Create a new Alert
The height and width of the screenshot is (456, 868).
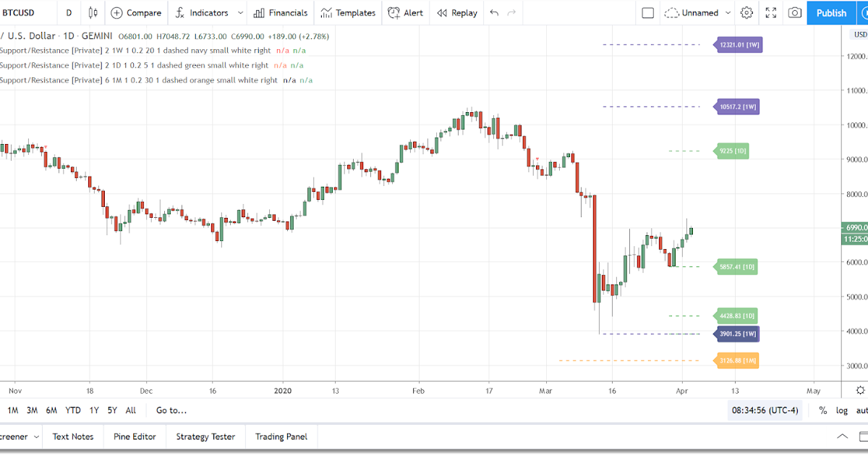[405, 12]
